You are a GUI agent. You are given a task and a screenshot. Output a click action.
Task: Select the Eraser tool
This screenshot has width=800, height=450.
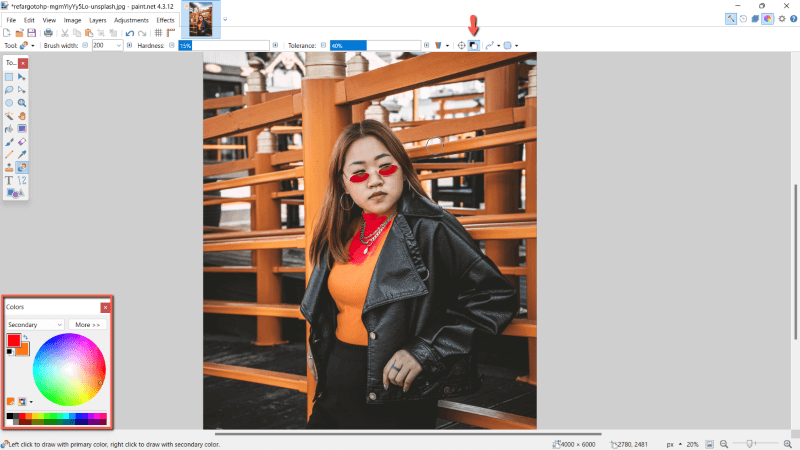(x=22, y=142)
